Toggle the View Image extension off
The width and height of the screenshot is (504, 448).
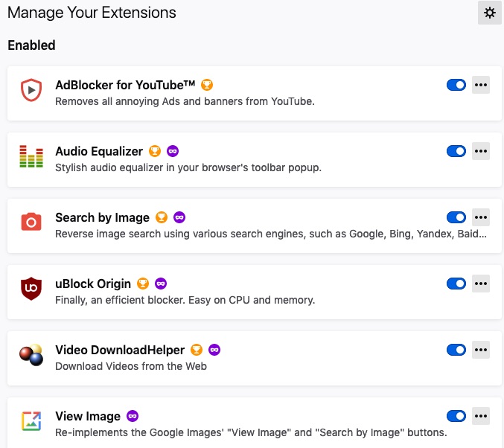point(456,416)
